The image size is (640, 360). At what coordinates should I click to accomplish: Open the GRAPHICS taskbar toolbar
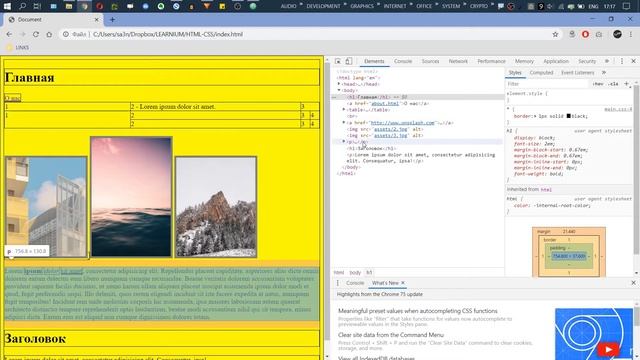click(x=362, y=6)
